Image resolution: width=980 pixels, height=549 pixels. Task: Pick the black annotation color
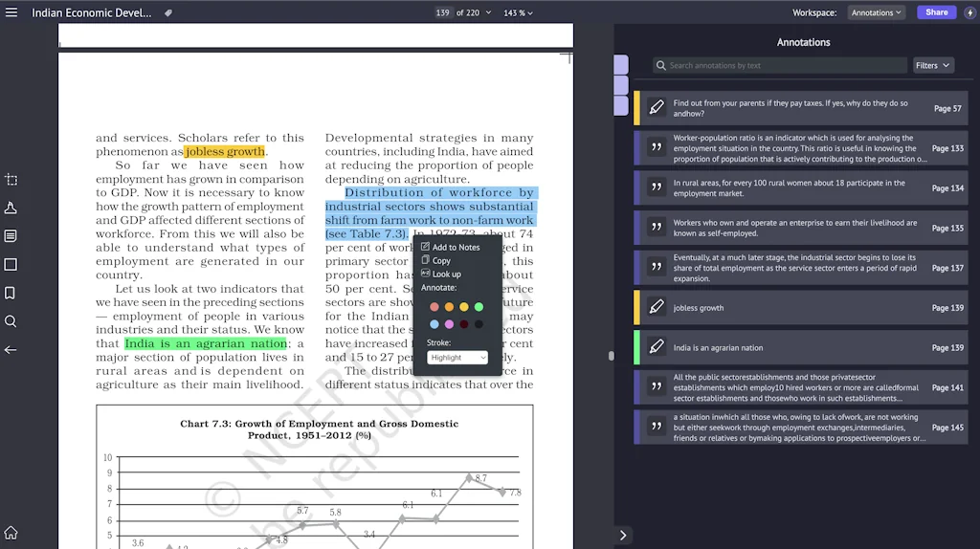pos(479,324)
